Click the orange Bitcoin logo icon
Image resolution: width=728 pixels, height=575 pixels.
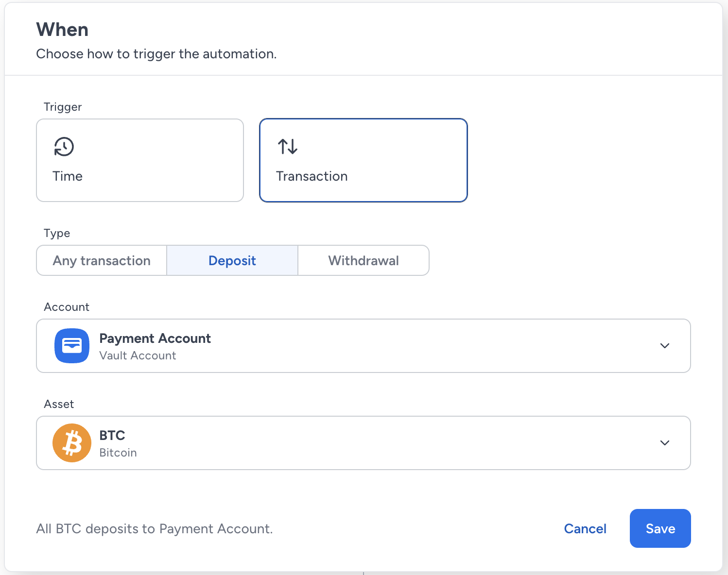tap(72, 443)
